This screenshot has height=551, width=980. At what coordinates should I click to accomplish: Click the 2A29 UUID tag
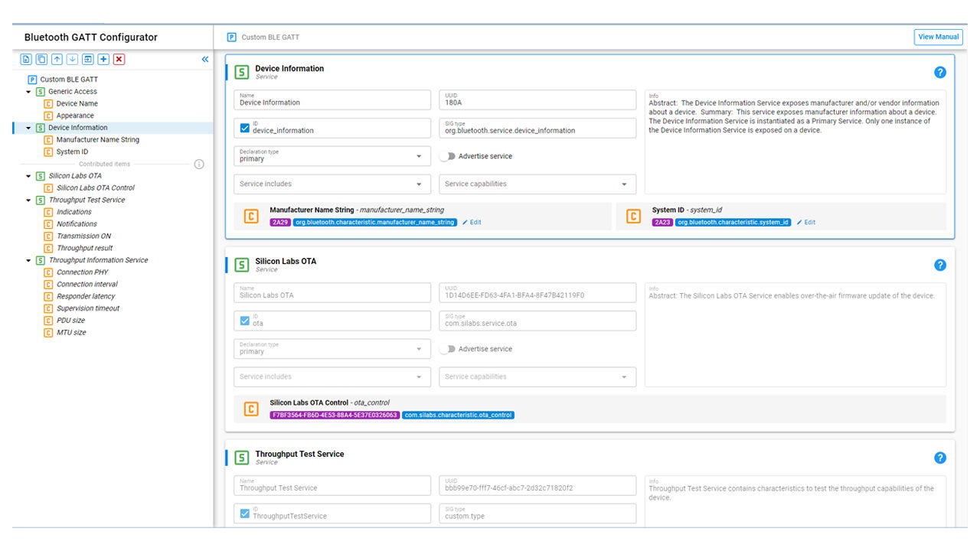coord(279,223)
